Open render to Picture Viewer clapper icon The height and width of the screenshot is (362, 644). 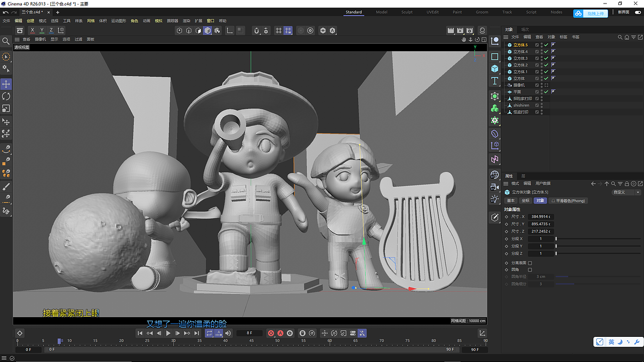pos(460,31)
